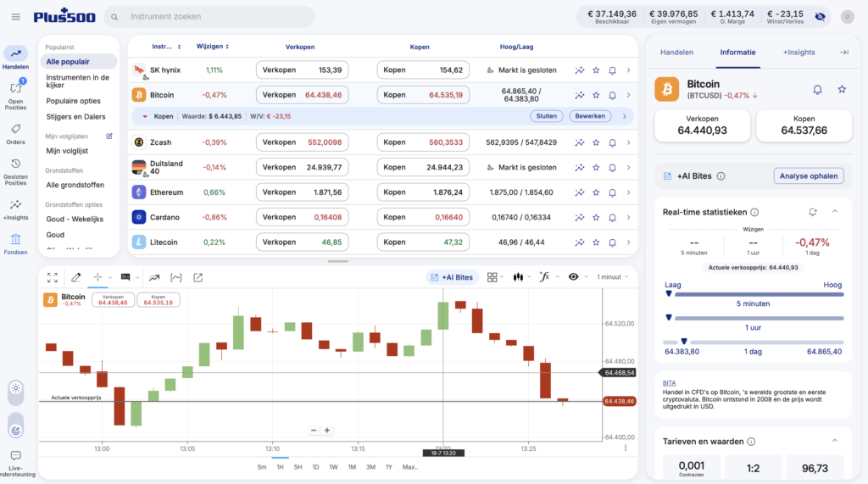Collapse the right panel with arrow icon
868x484 pixels.
pos(844,52)
